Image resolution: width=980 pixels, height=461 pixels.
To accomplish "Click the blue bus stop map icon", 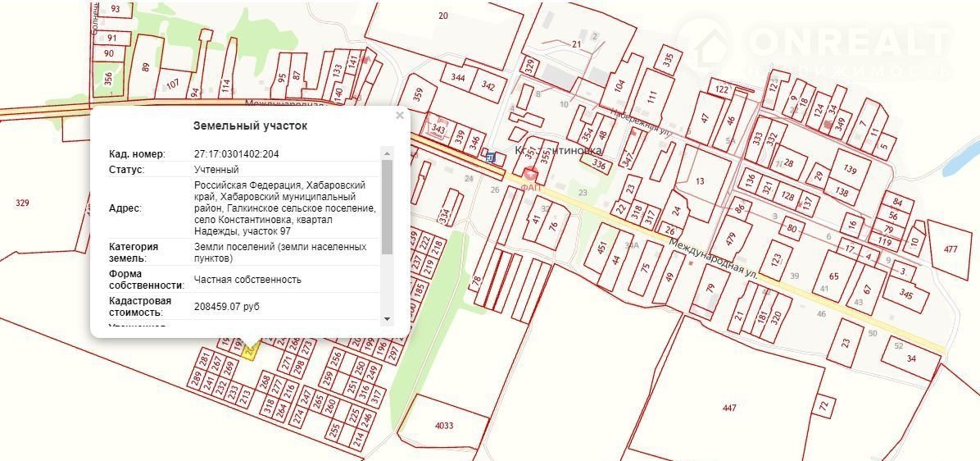I will 491,157.
